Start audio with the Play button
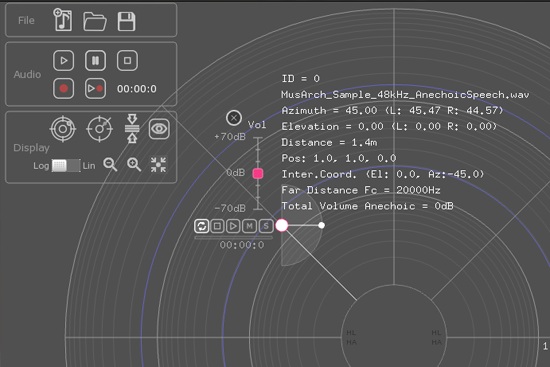Viewport: 550px width, 367px height. click(63, 61)
